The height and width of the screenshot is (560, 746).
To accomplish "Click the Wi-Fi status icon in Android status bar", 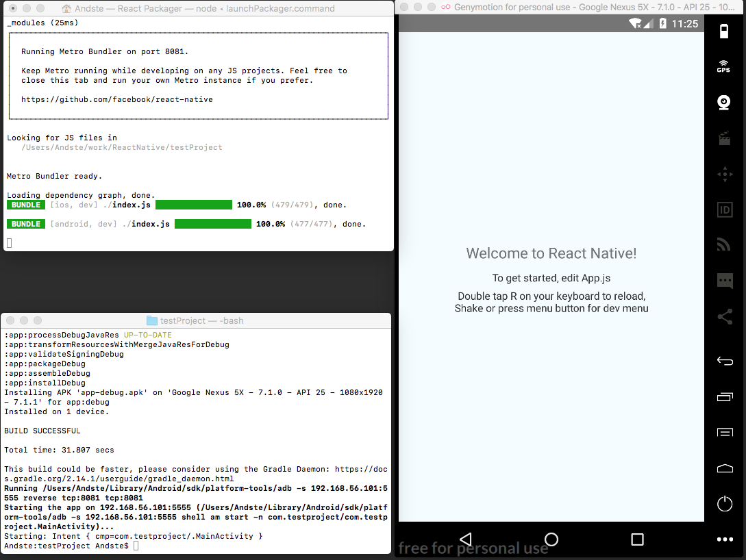I will [x=634, y=23].
